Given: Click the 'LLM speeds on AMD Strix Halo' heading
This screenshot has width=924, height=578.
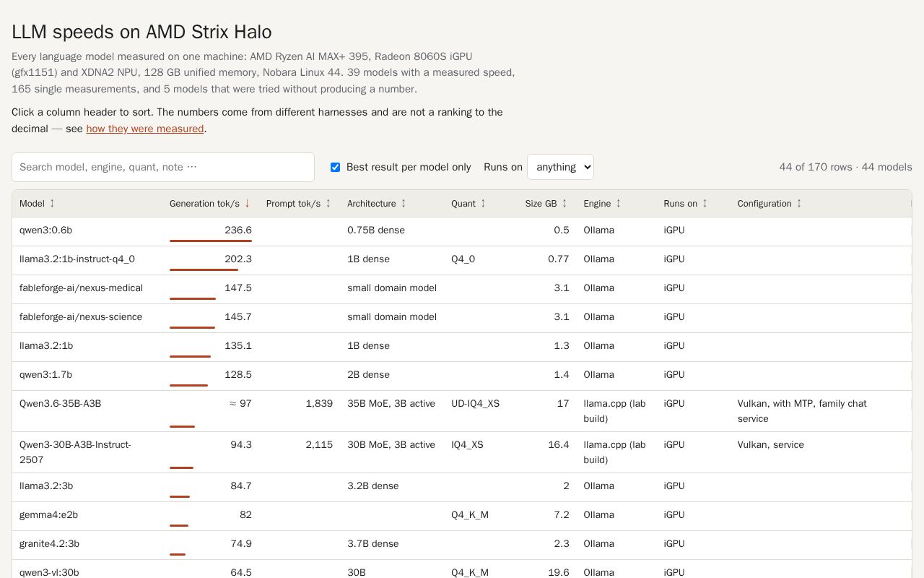Looking at the screenshot, I should (x=141, y=32).
